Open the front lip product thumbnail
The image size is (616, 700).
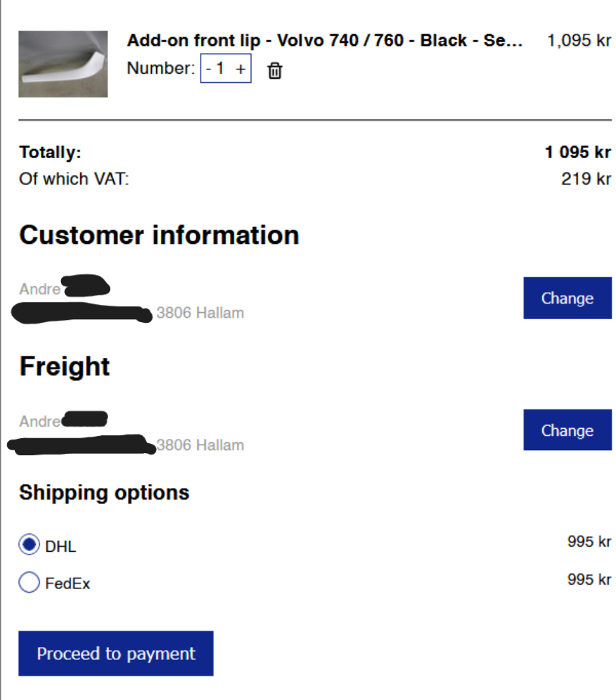coord(63,64)
